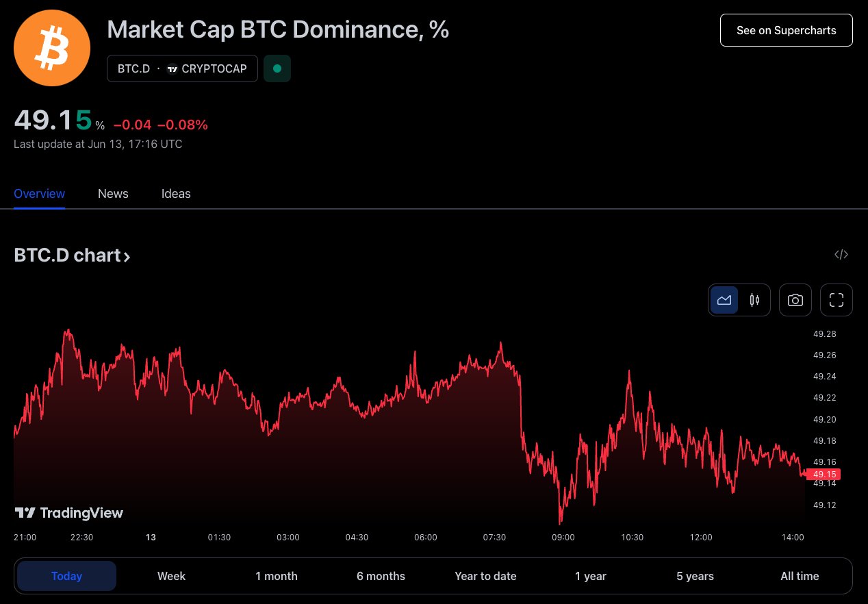Click the Market Cap BTC Dominance title

pyautogui.click(x=278, y=29)
